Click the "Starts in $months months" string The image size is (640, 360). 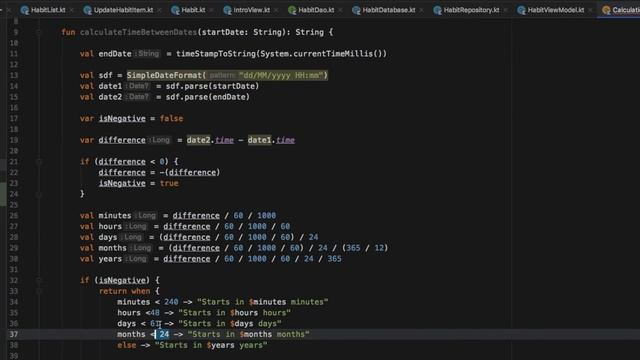tap(249, 334)
